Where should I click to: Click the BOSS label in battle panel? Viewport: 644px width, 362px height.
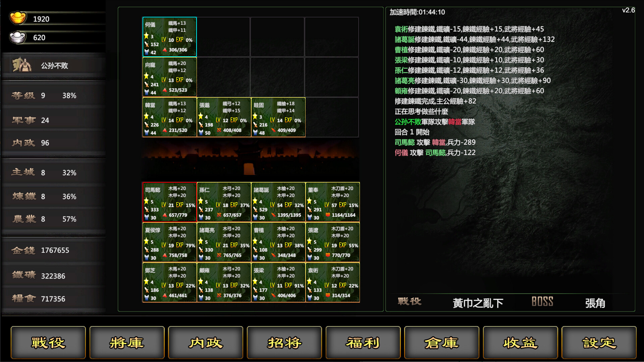click(542, 302)
